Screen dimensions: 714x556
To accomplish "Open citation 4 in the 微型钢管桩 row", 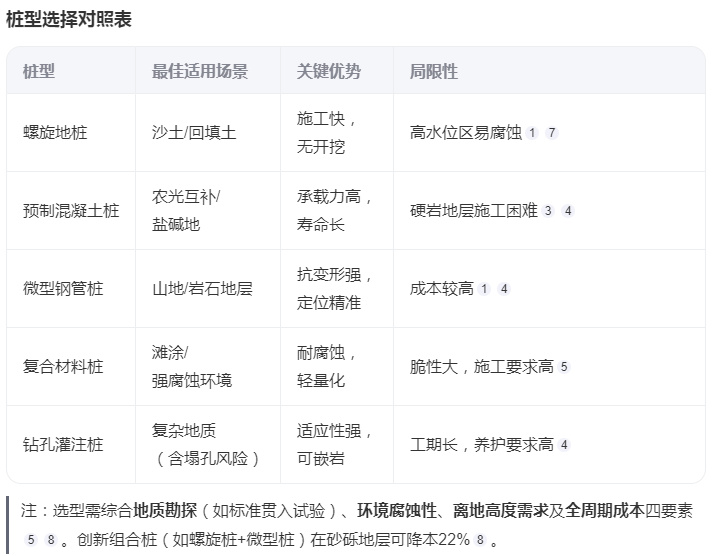I will click(x=504, y=289).
